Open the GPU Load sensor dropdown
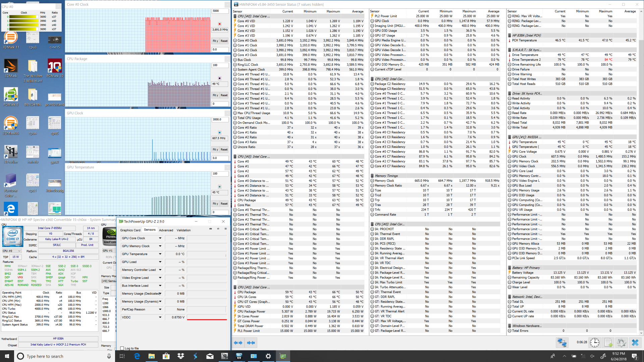The width and height of the screenshot is (644, 362). click(x=160, y=262)
